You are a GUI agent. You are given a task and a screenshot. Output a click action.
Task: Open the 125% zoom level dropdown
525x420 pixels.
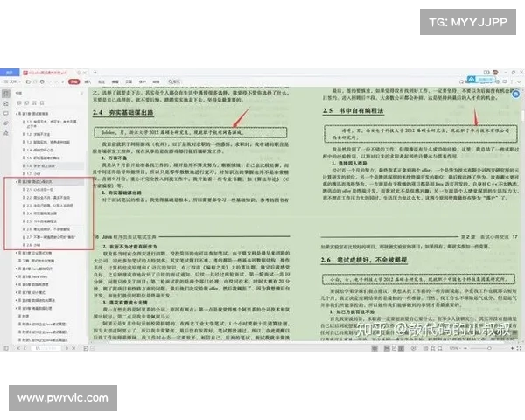click(454, 348)
